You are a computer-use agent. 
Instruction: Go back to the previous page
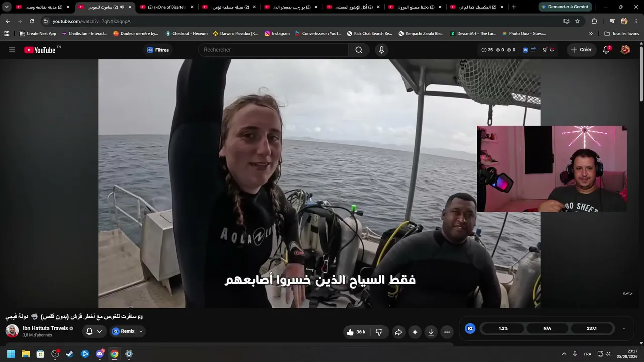pos(8,21)
